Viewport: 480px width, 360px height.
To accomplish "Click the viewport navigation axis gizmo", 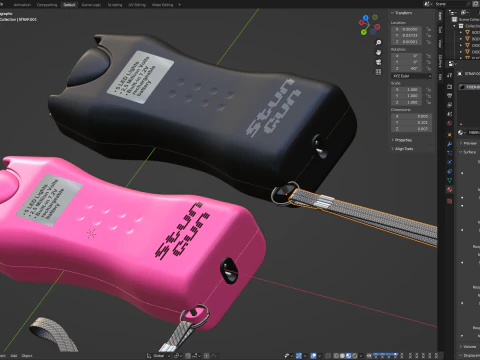I will tap(369, 24).
